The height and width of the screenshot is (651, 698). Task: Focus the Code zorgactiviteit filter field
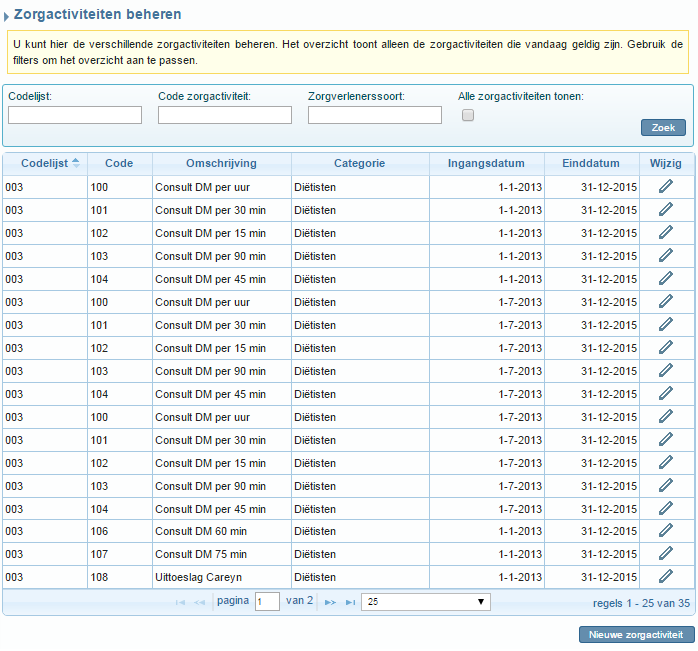point(225,115)
